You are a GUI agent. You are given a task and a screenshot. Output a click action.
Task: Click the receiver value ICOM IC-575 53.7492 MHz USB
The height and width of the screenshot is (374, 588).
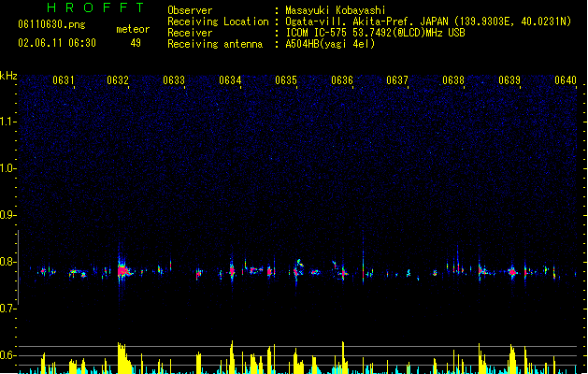click(376, 33)
